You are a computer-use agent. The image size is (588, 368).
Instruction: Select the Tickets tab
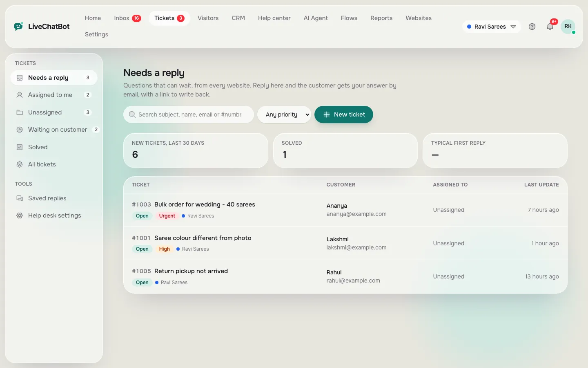coord(169,18)
